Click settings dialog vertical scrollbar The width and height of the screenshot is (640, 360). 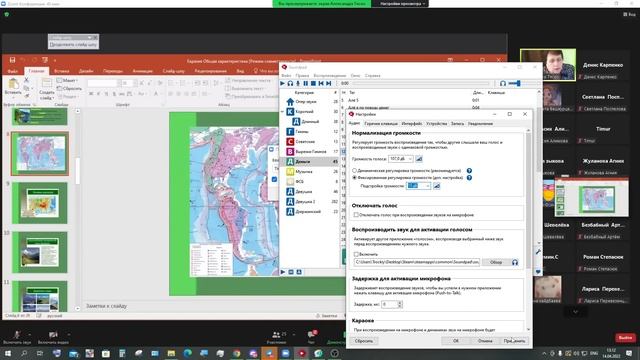click(x=529, y=229)
